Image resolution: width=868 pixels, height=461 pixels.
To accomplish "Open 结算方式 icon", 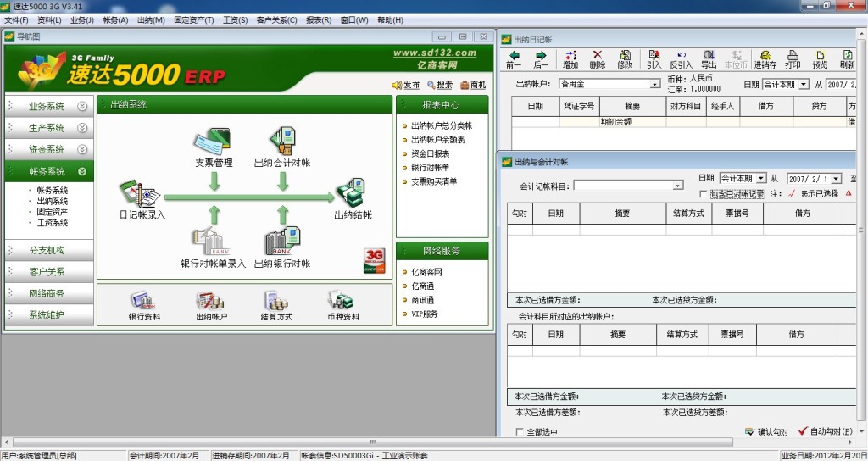I will [276, 306].
